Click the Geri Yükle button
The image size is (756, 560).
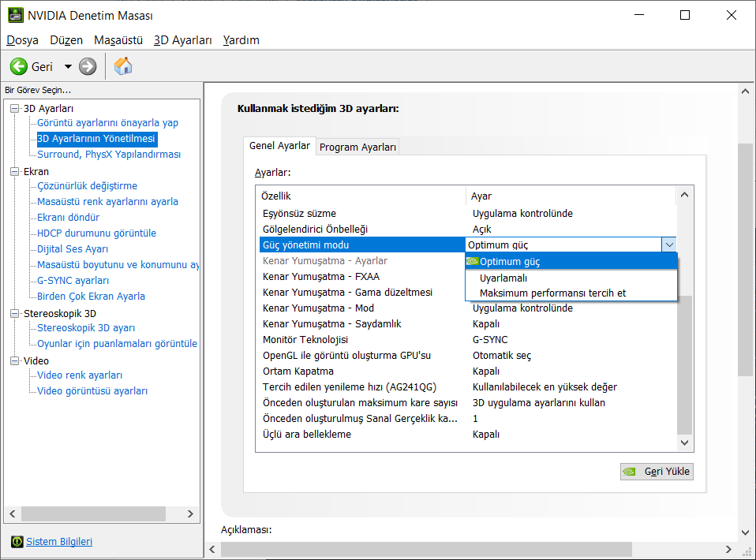click(x=657, y=472)
